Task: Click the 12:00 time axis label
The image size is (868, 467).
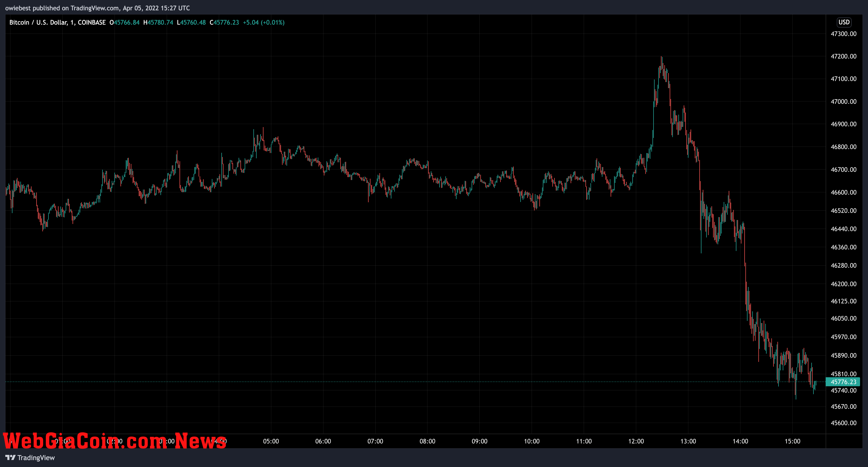Action: (x=636, y=441)
